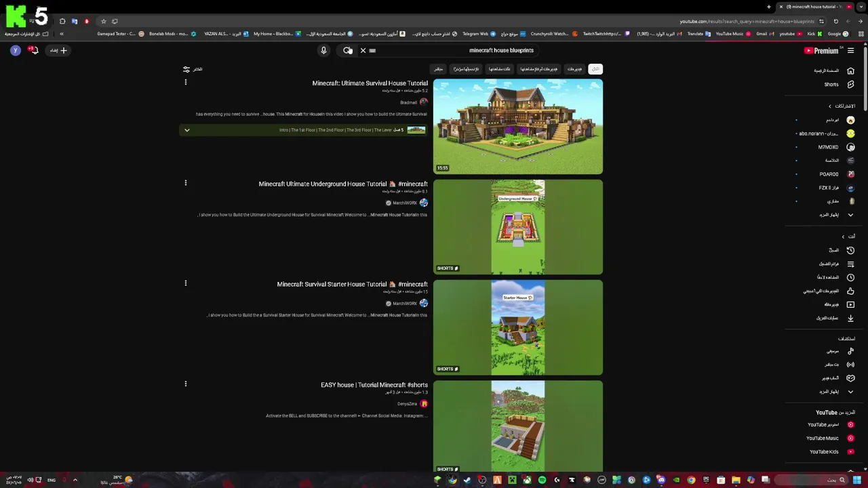
Task: Select the fourth filter chip in results
Action: tap(499, 69)
